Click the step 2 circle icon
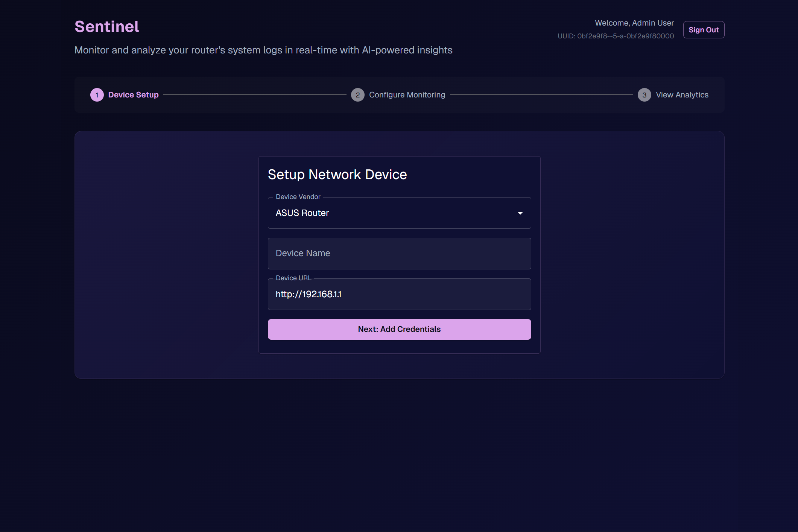 (357, 95)
